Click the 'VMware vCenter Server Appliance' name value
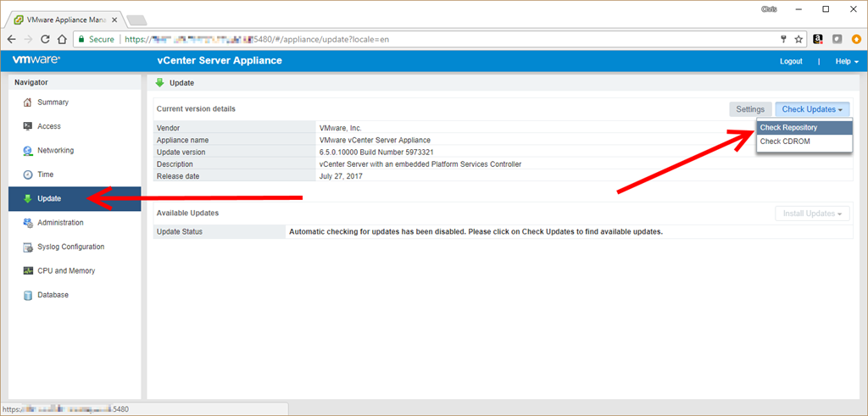This screenshot has height=416, width=868. coord(375,140)
